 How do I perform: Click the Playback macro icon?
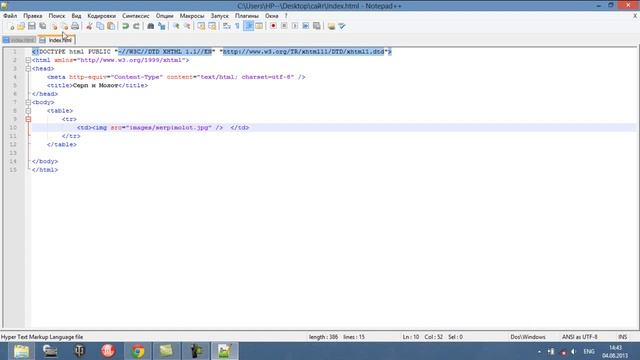295,26
